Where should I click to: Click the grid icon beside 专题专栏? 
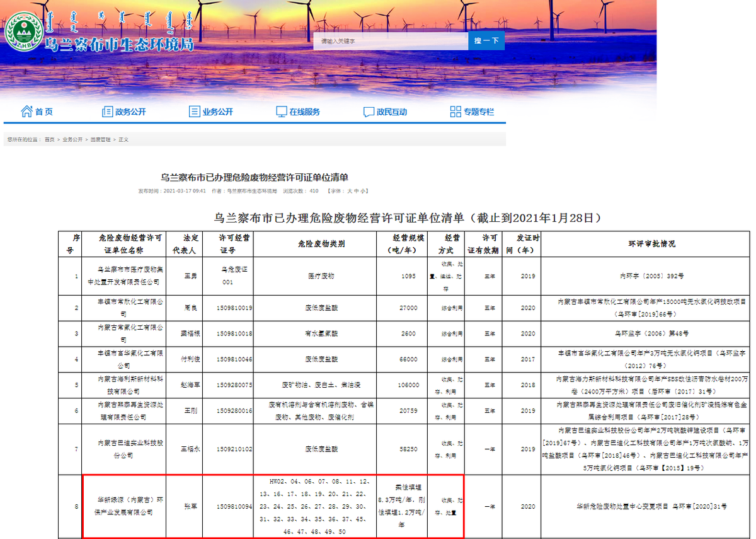pyautogui.click(x=454, y=110)
